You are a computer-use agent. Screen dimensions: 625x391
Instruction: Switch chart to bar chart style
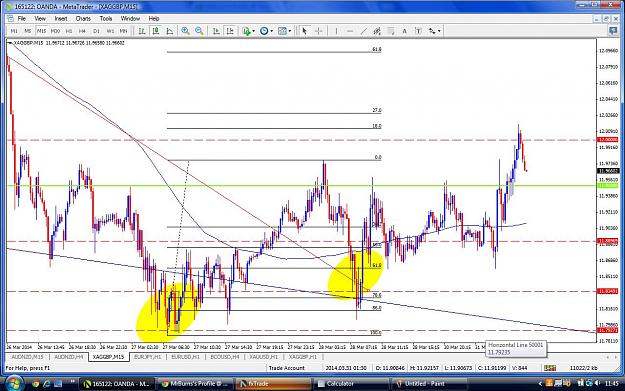(142, 31)
